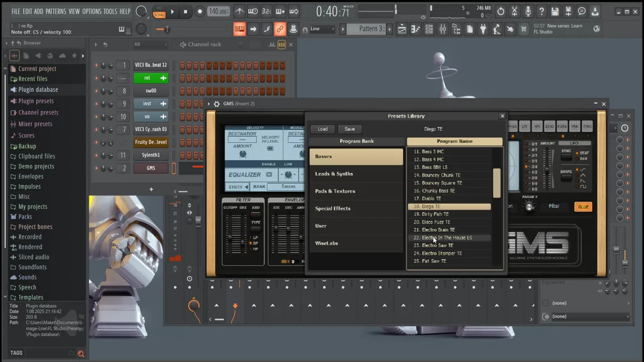Open the Mixer view icon

(x=443, y=29)
